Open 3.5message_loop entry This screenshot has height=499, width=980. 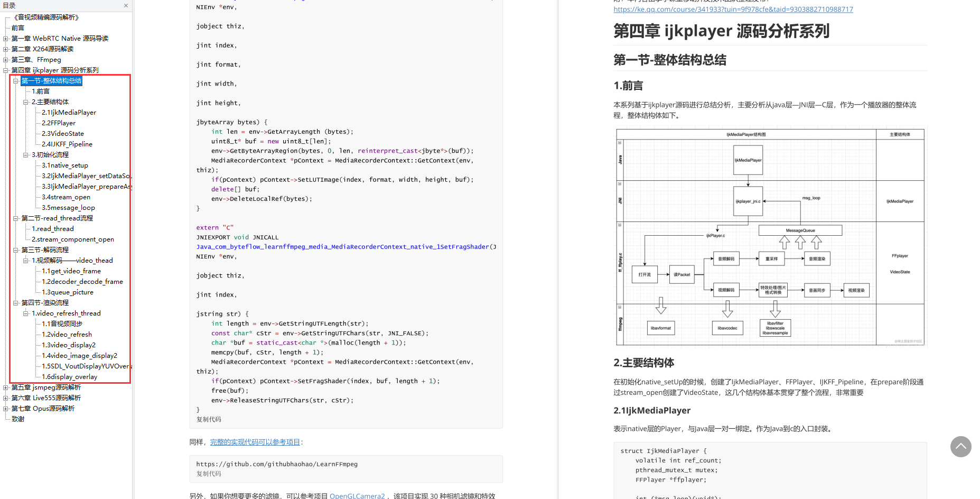pos(69,208)
